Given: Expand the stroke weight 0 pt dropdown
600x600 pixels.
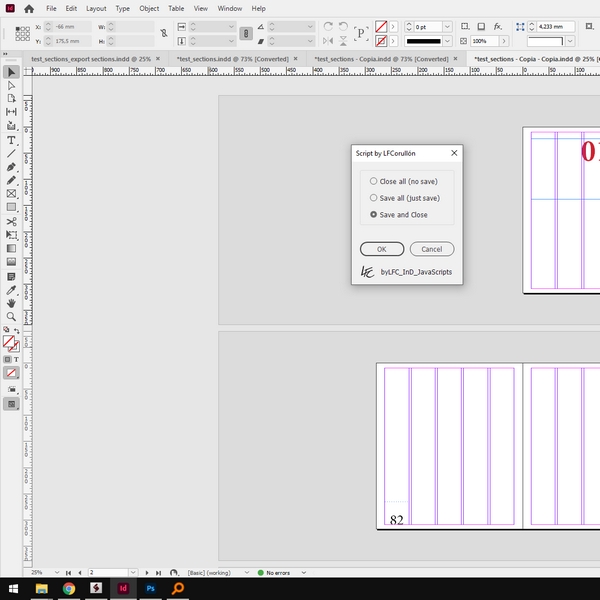Looking at the screenshot, I should (x=447, y=27).
